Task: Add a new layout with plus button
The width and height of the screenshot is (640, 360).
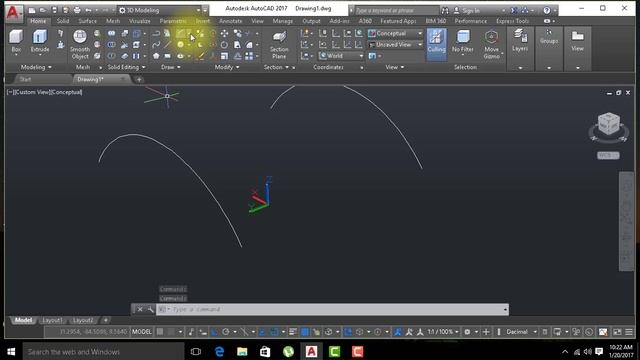Action: (x=105, y=320)
